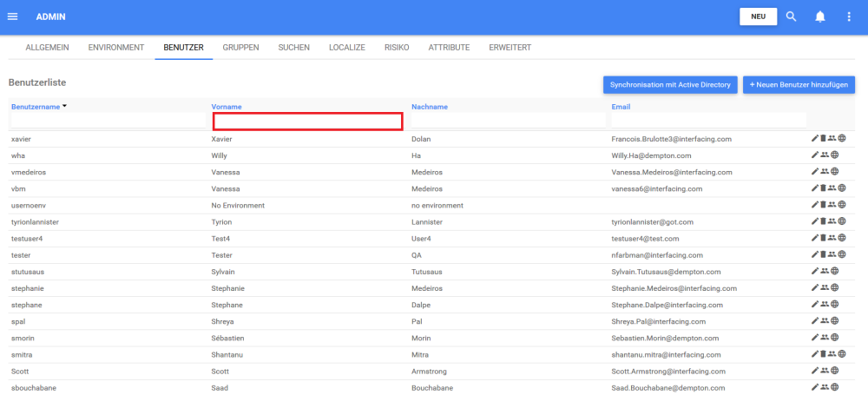The width and height of the screenshot is (868, 395).
Task: Focus the Email filter field
Action: pyautogui.click(x=709, y=121)
